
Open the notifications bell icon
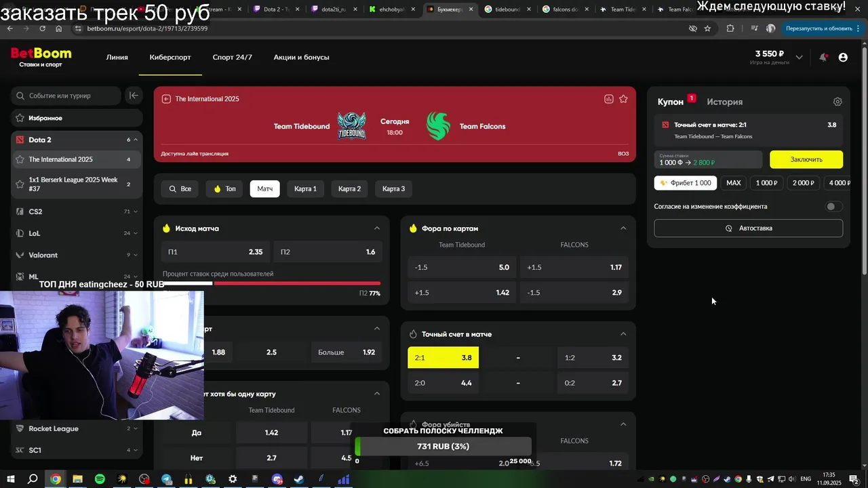point(823,58)
